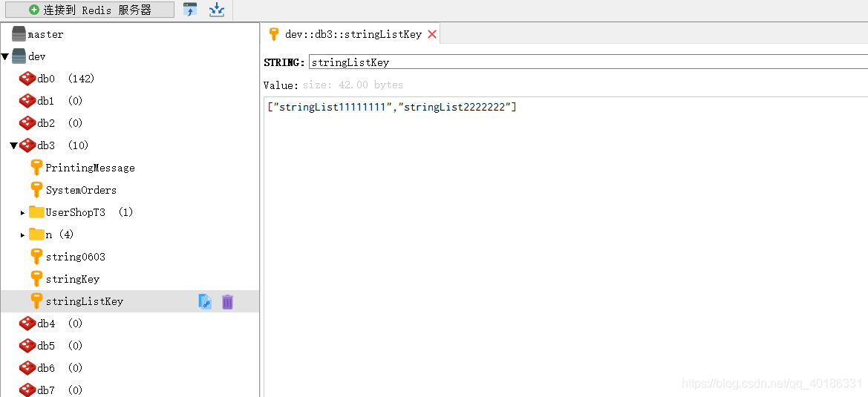Viewport: 868px width, 397px height.
Task: Open db4 (0) database
Action: click(60, 324)
